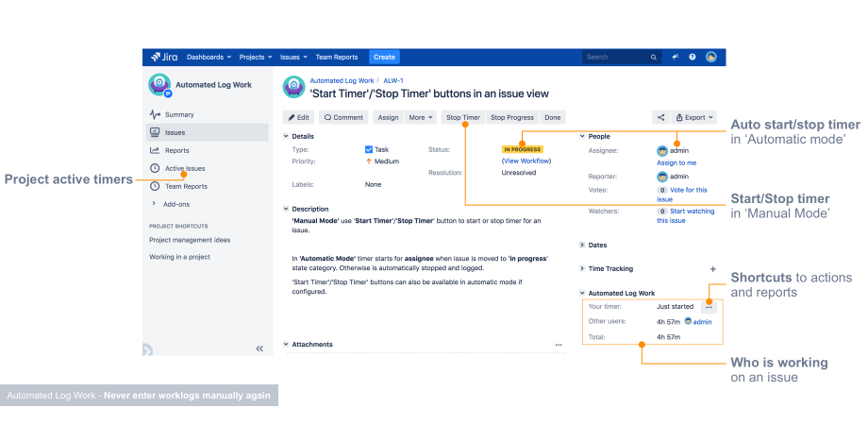Open the View Workflow link

(x=526, y=161)
